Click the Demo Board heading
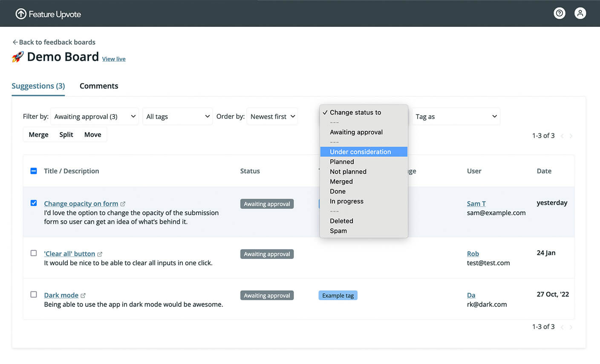The image size is (600, 364). tap(63, 57)
